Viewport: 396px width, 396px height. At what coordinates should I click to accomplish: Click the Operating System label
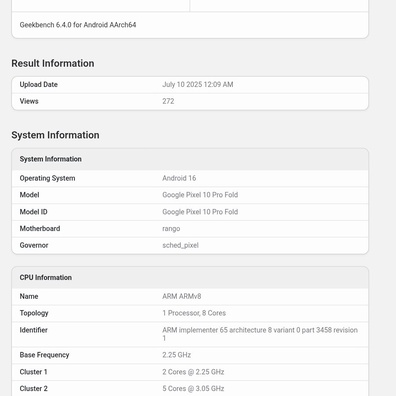click(47, 178)
